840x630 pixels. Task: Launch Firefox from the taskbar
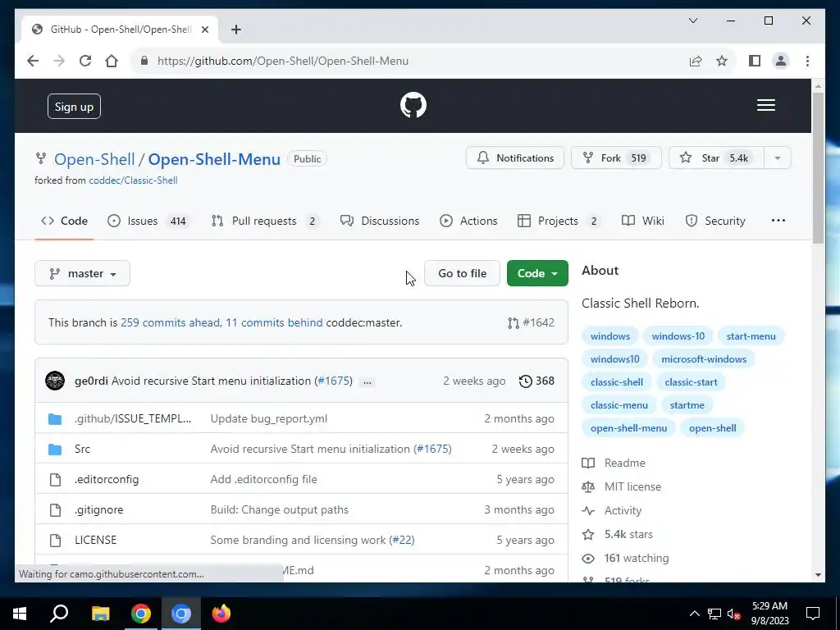(221, 614)
